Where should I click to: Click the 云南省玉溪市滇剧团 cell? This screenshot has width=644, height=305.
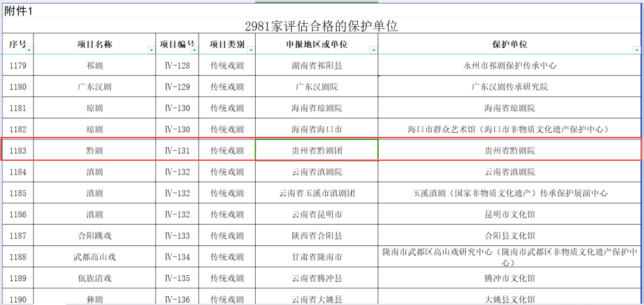[317, 194]
